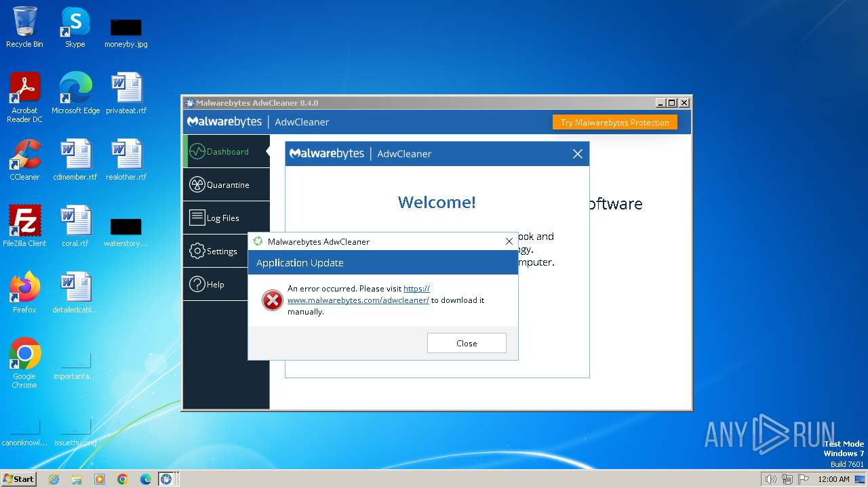Viewport: 868px width, 488px height.
Task: Select the canonknowl desktop file
Action: coord(24,432)
